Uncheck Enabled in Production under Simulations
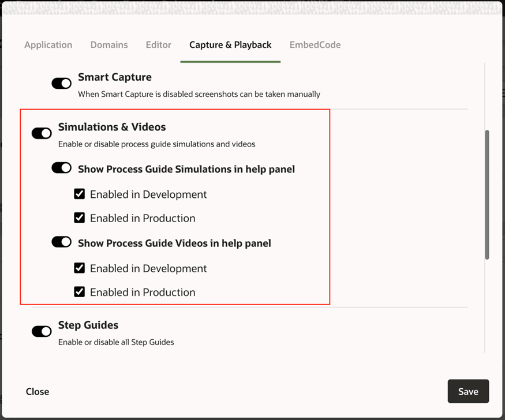 (x=79, y=218)
